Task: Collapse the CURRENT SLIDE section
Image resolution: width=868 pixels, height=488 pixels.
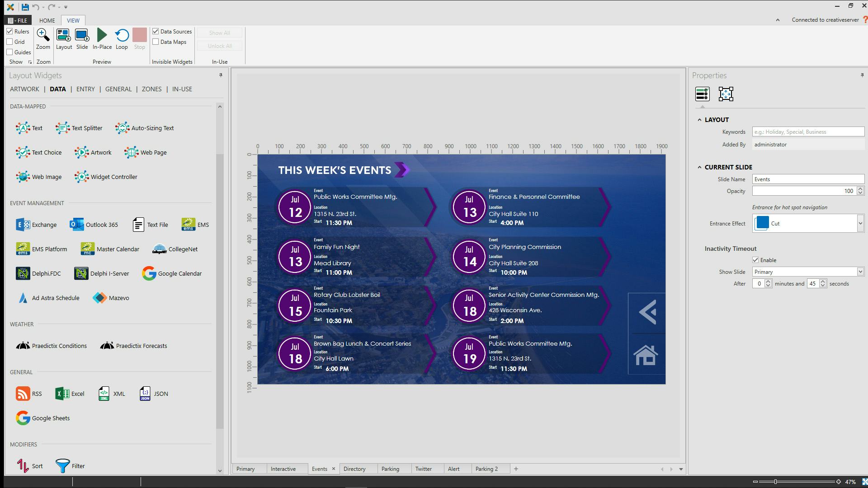Action: click(x=699, y=167)
